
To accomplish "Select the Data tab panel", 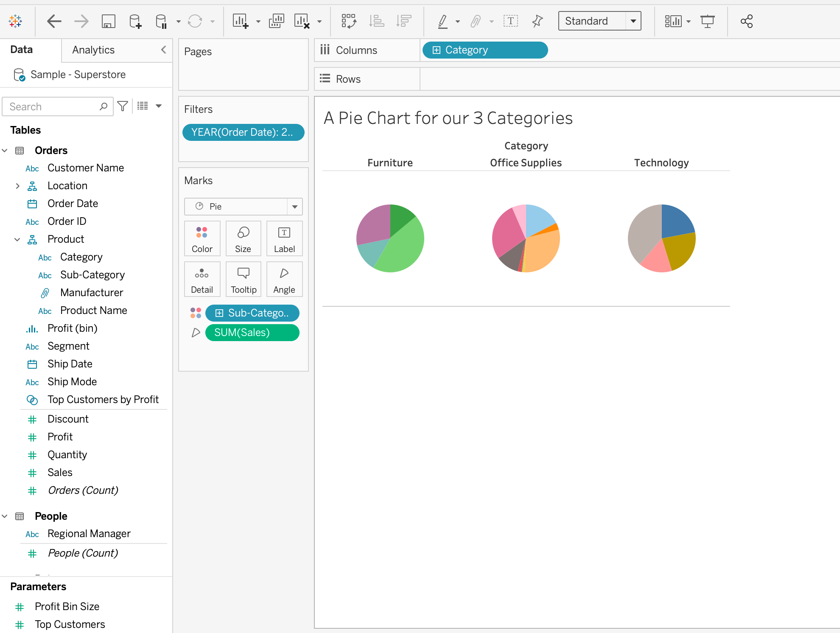I will pyautogui.click(x=21, y=50).
